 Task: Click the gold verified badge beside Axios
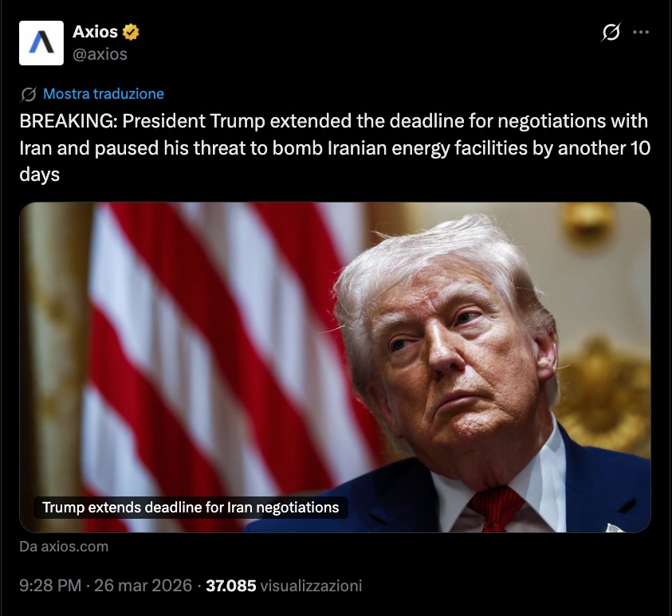(x=131, y=32)
